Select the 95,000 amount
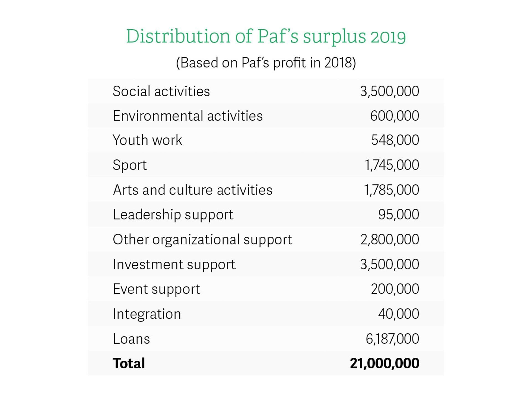Screen dimensions: 532x399 click(399, 214)
